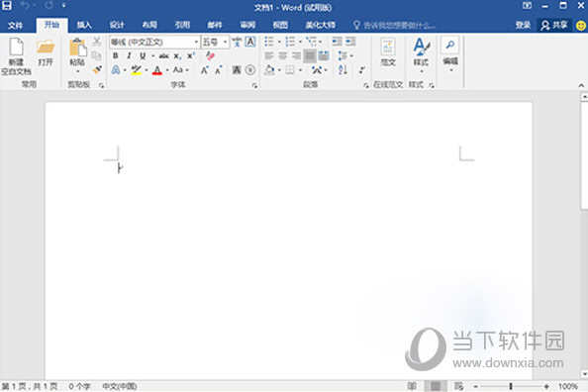Add a character border (boxed A)
Image resolution: width=588 pixels, height=392 pixels.
click(250, 42)
